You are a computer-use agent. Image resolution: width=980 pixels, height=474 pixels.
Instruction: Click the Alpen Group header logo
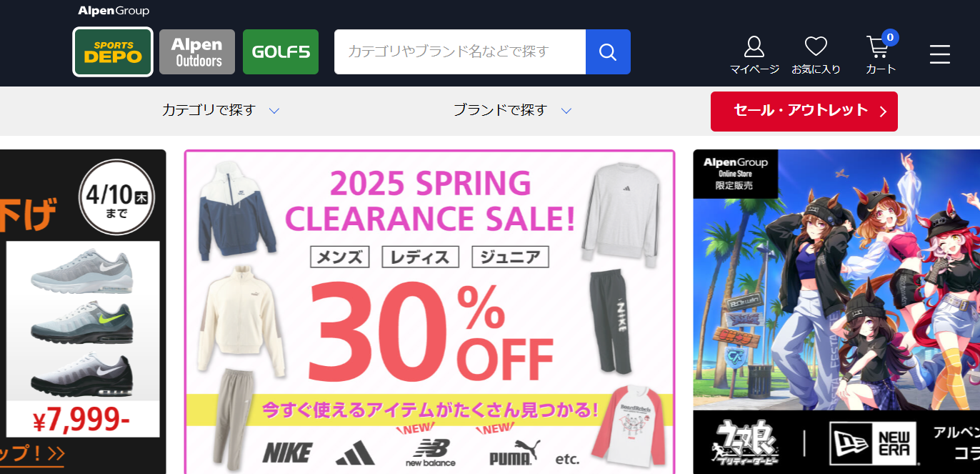point(114,11)
